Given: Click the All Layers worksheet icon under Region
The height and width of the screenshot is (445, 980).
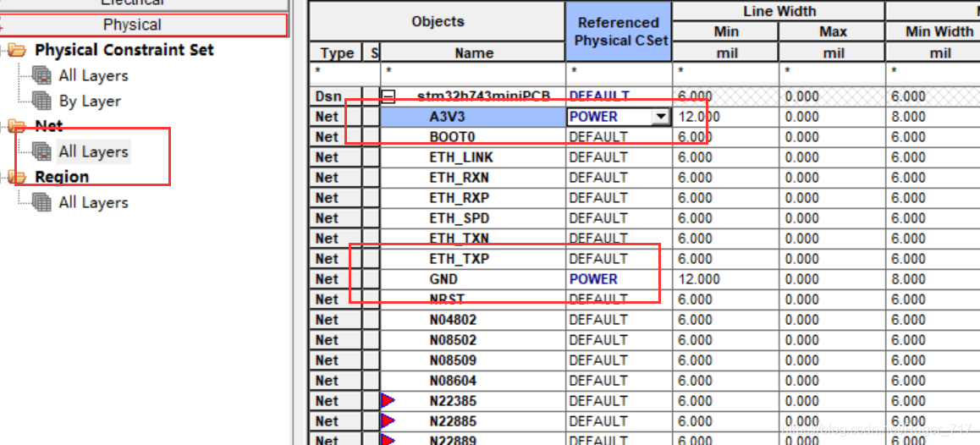Looking at the screenshot, I should coord(42,203).
